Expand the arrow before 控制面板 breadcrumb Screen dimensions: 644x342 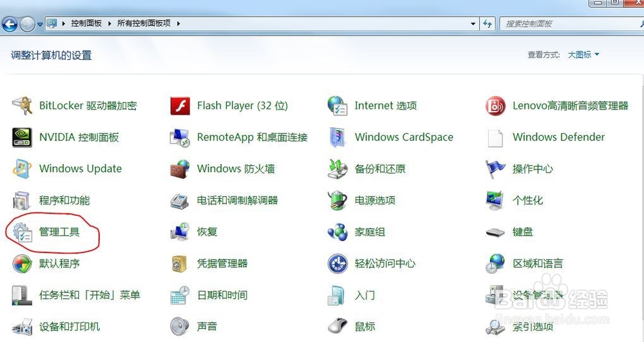pos(63,23)
